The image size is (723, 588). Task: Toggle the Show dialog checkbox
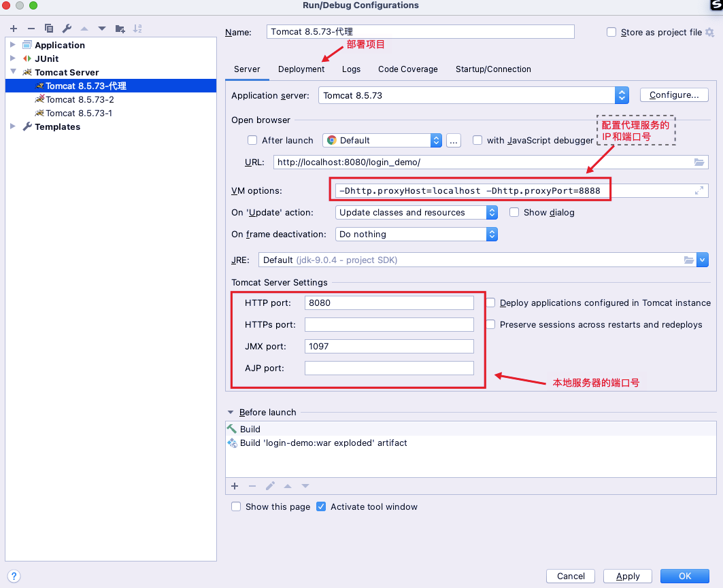click(x=514, y=212)
